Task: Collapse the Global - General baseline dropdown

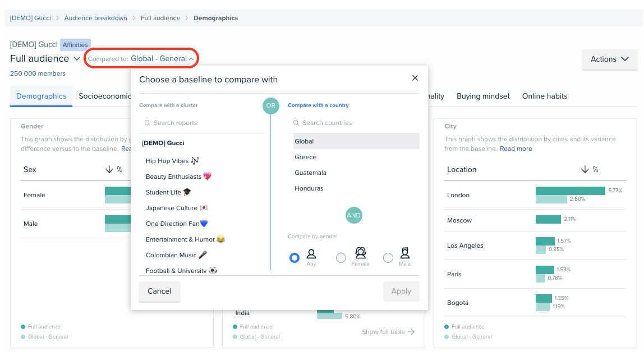Action: click(191, 59)
